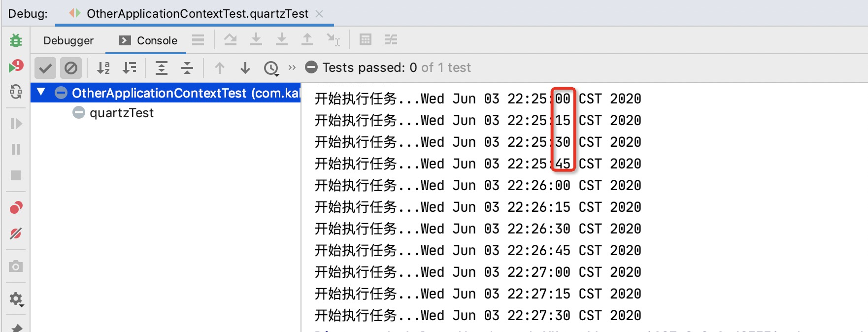The width and height of the screenshot is (868, 332).
Task: Select the Step Into icon
Action: [256, 39]
